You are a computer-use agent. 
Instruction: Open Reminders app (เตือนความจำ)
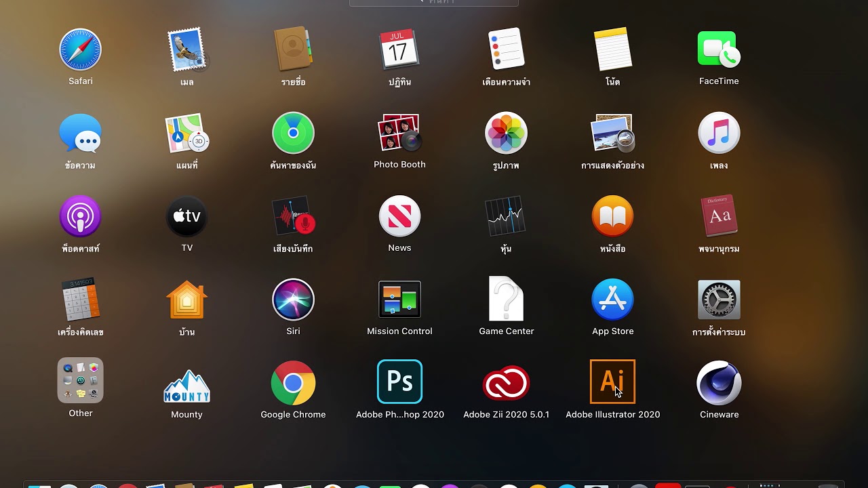click(506, 50)
